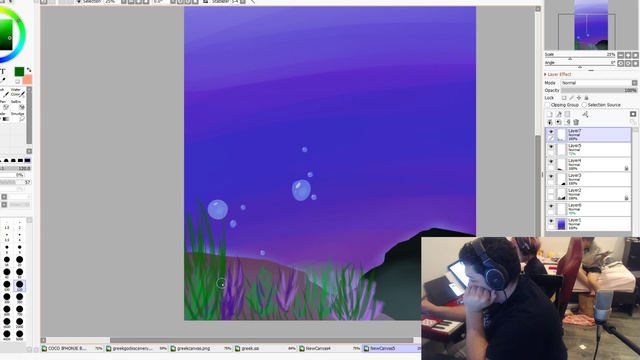Hide Layer1 with its eye icon
This screenshot has width=640, height=360.
551,221
